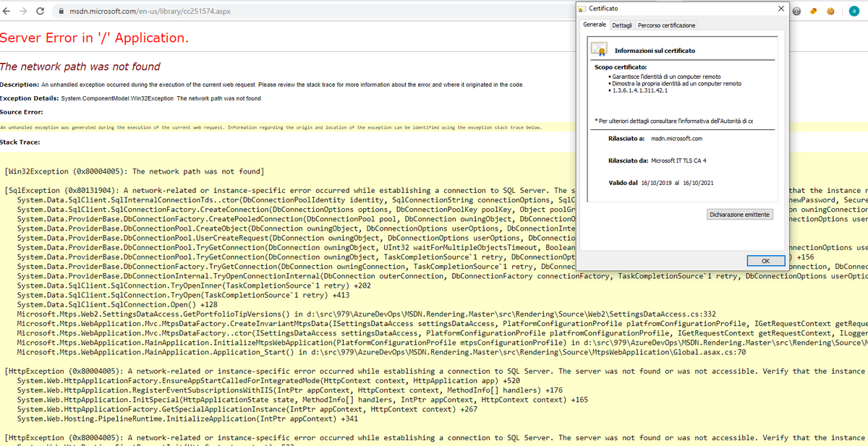Click the 'GetPortfolioTipVersions()' trace line
The image size is (868, 446).
pos(367,314)
